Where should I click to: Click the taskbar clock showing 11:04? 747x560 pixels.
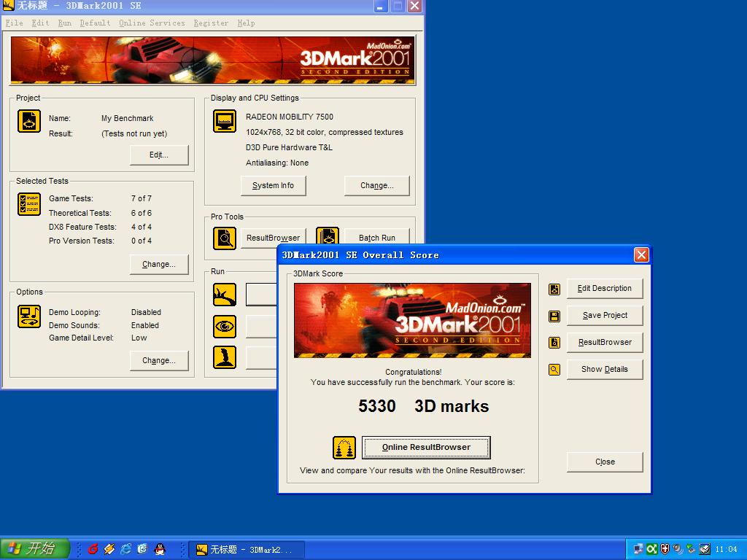[x=726, y=549]
